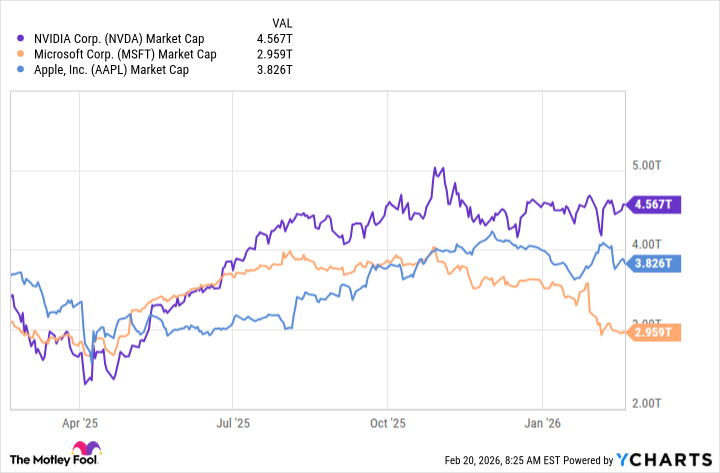720x473 pixels.
Task: Click the Oct '25 axis label
Action: (x=386, y=424)
